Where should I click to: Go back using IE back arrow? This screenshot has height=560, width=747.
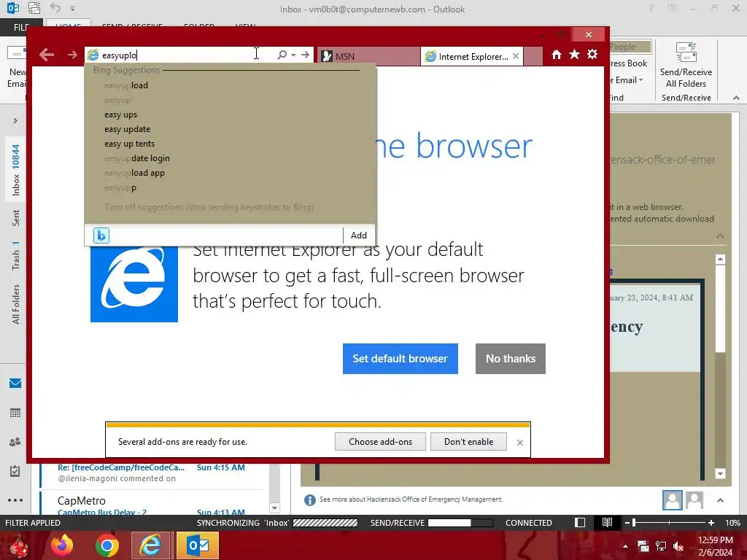[46, 55]
